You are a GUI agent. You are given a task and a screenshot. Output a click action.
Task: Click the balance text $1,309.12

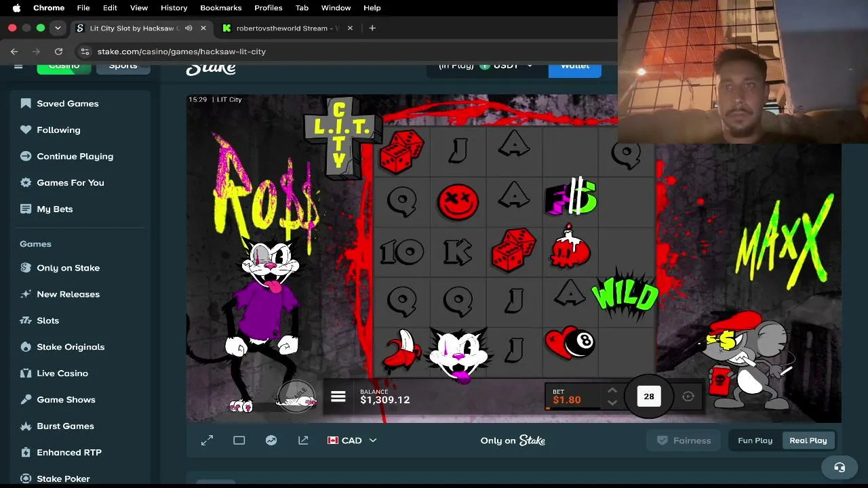pos(385,400)
